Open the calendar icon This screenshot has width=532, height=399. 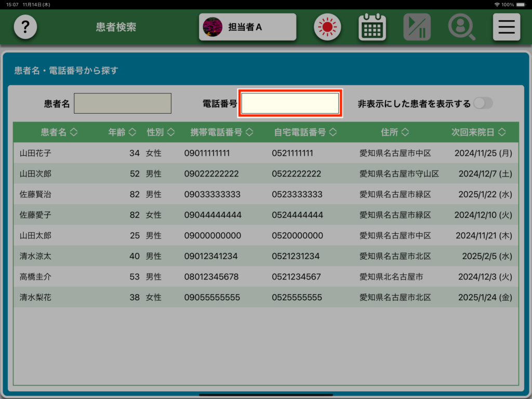[372, 27]
